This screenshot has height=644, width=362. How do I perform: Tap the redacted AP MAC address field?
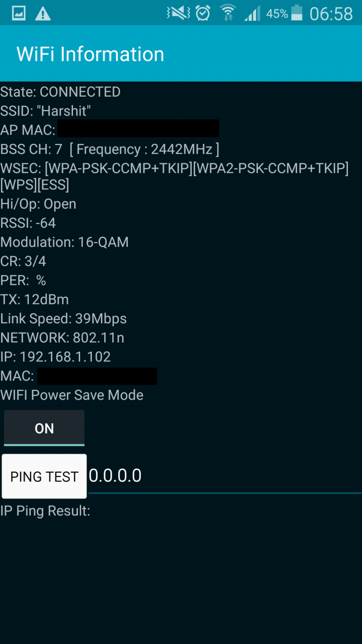[x=138, y=128]
